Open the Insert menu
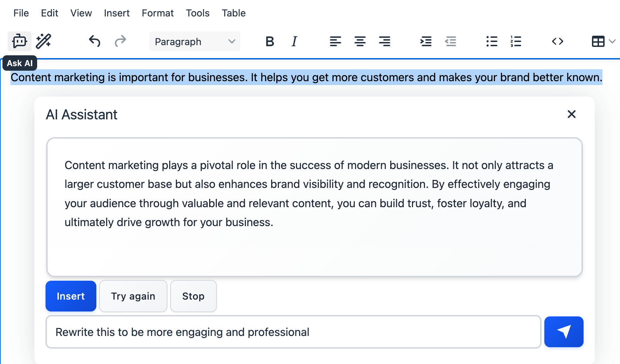 117,13
